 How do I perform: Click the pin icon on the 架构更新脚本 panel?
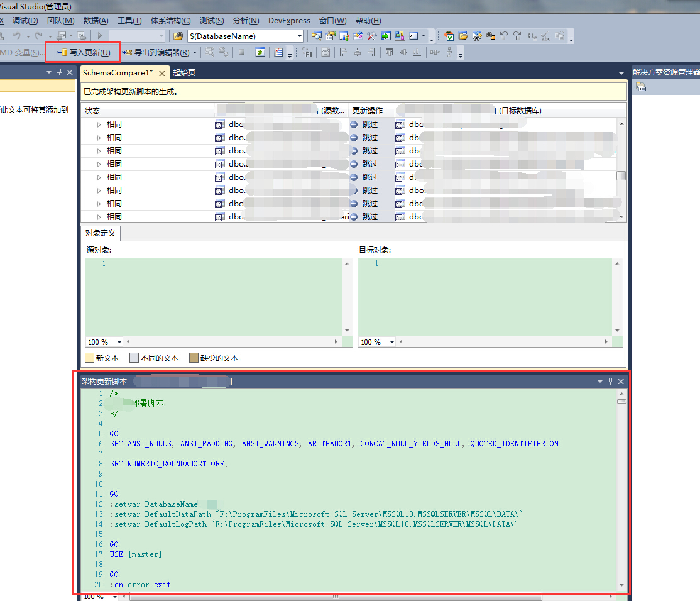pyautogui.click(x=610, y=382)
